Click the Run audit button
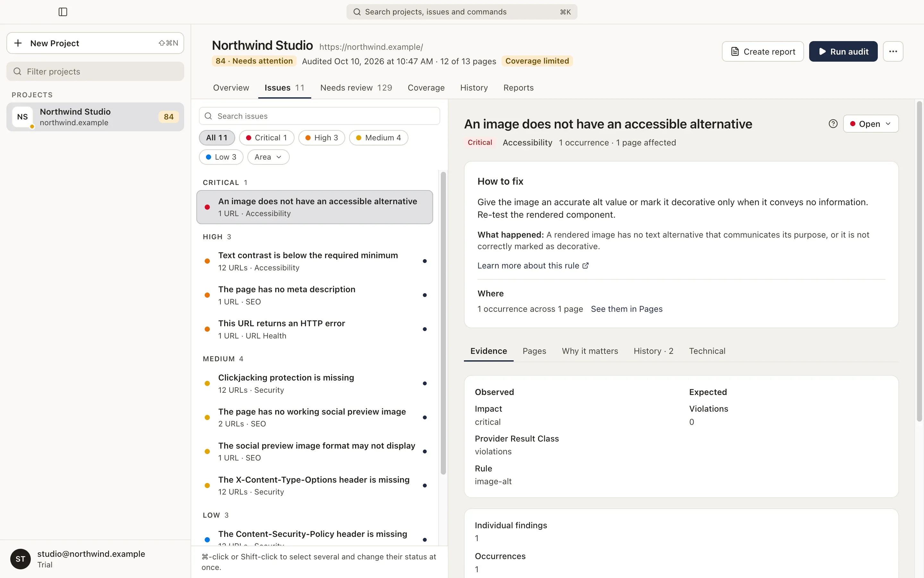924x578 pixels. point(843,51)
